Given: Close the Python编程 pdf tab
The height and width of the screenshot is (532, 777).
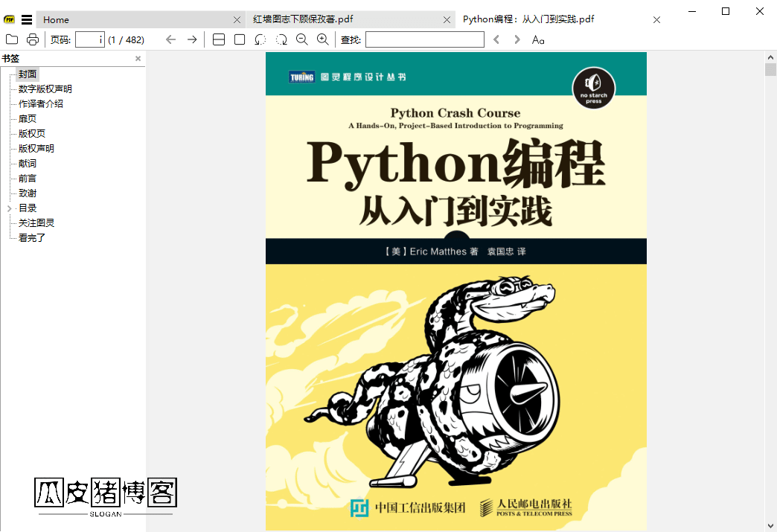Looking at the screenshot, I should coord(656,20).
